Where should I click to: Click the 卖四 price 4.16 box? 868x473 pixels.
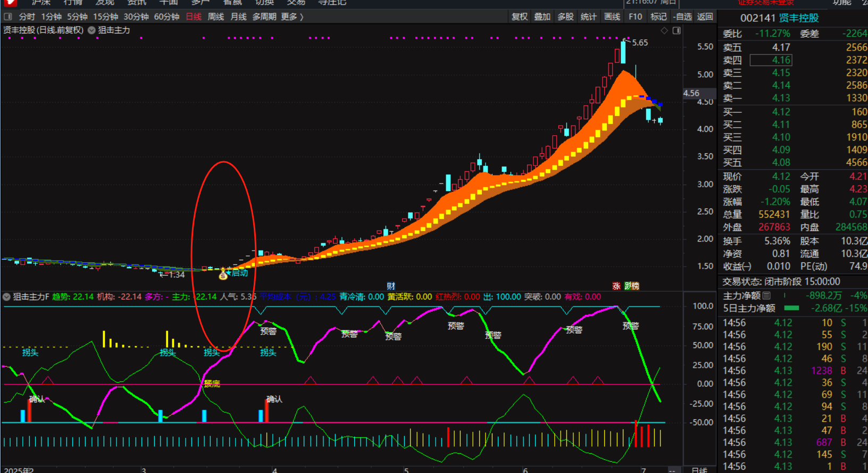point(771,60)
